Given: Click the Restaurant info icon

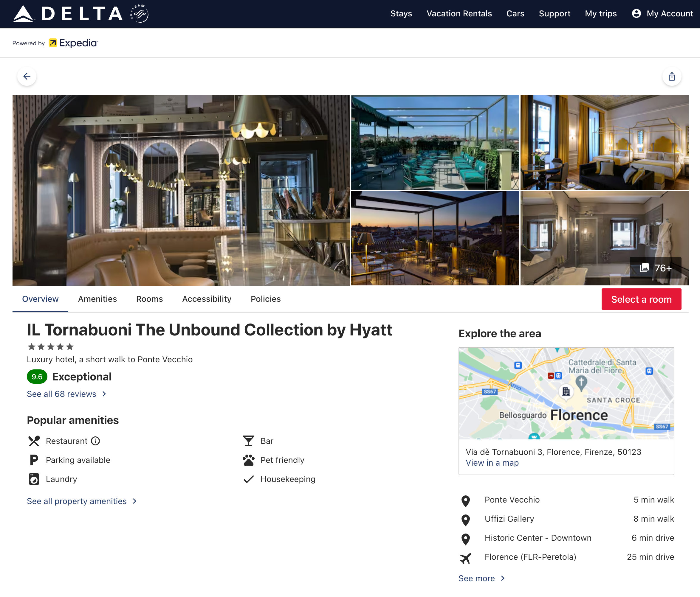Looking at the screenshot, I should point(96,441).
